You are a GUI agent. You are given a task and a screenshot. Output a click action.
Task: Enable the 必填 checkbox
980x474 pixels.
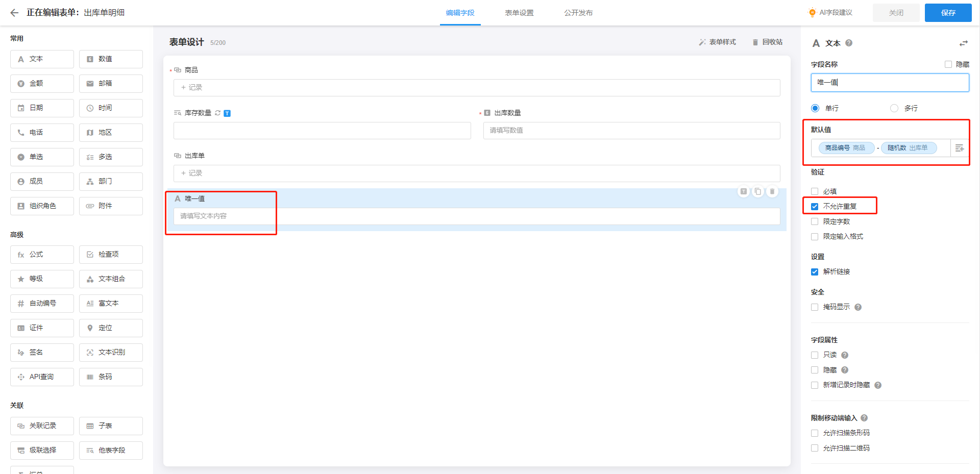[x=815, y=192]
